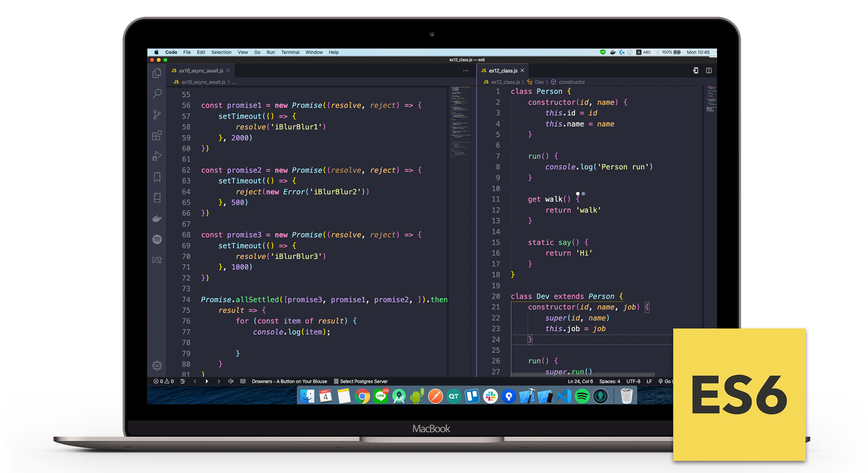This screenshot has height=473, width=868.
Task: Open the Bookmarks view icon
Action: (x=157, y=177)
